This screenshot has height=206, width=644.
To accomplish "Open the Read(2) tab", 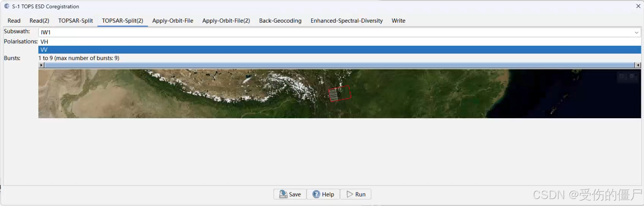I will tap(39, 21).
